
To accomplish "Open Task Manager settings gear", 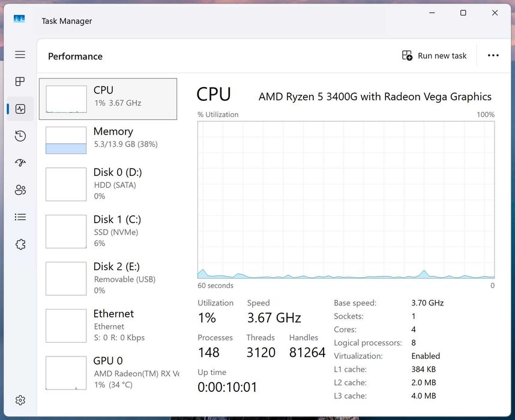I will tap(20, 400).
